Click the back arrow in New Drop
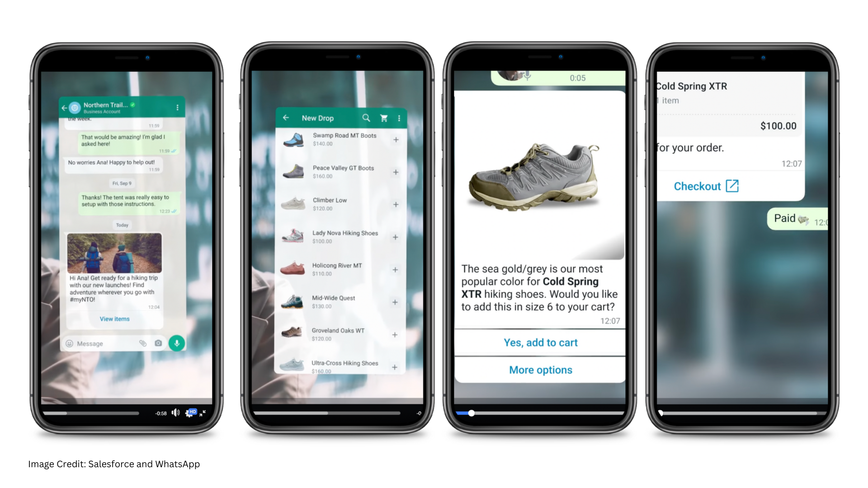This screenshot has width=868, height=488. click(286, 118)
